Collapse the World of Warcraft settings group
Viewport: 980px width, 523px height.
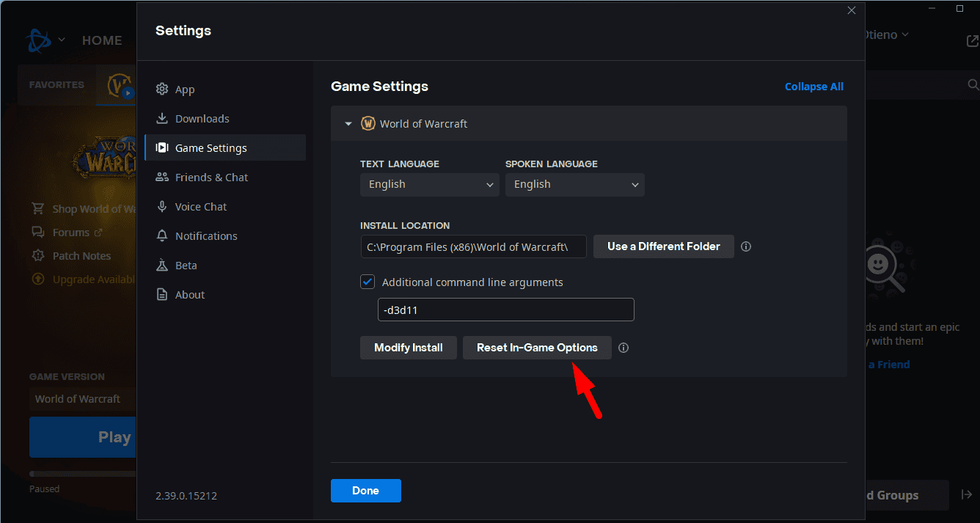pos(348,123)
